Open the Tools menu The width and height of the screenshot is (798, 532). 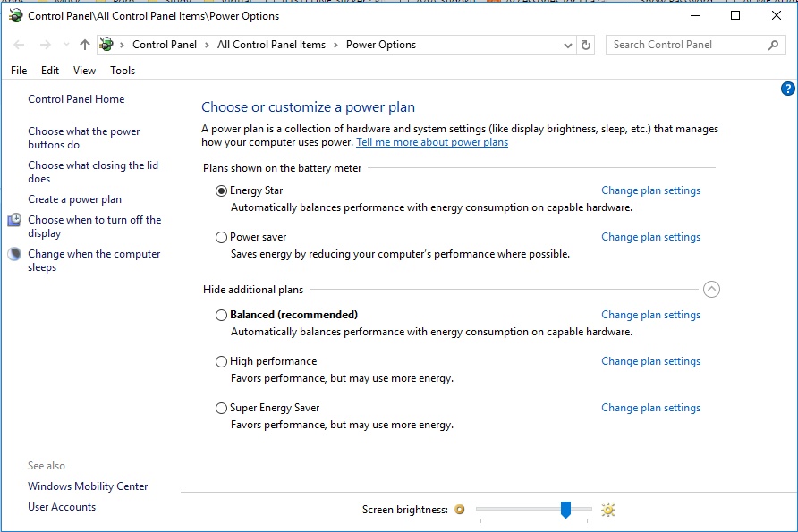point(123,70)
